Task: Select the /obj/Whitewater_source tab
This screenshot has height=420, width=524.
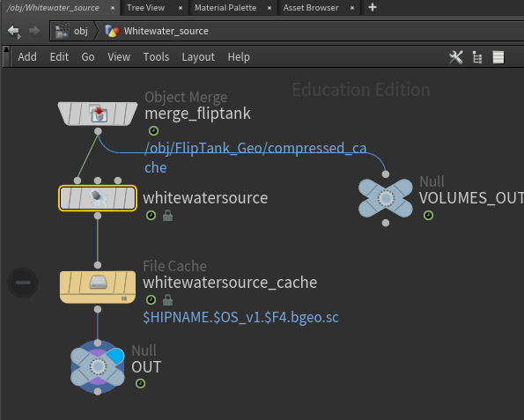Action: click(53, 7)
